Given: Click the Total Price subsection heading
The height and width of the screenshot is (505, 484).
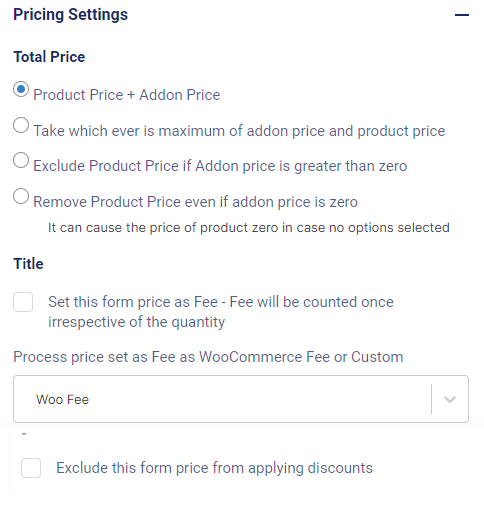Looking at the screenshot, I should point(49,57).
